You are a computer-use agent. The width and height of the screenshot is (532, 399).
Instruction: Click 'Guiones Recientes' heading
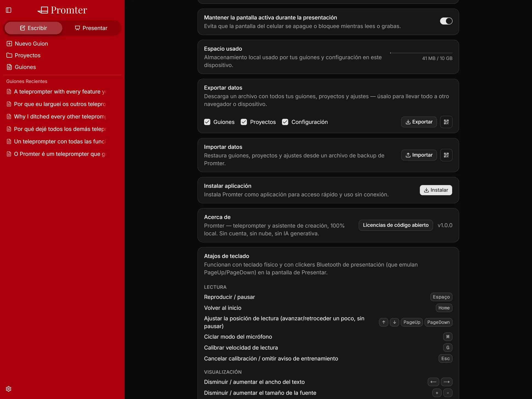27,82
